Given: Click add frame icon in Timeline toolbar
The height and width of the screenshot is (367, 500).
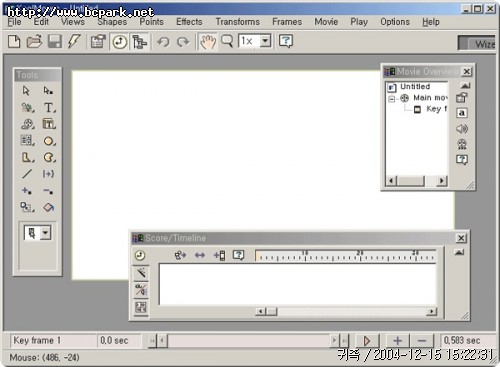Looking at the screenshot, I should (x=219, y=256).
